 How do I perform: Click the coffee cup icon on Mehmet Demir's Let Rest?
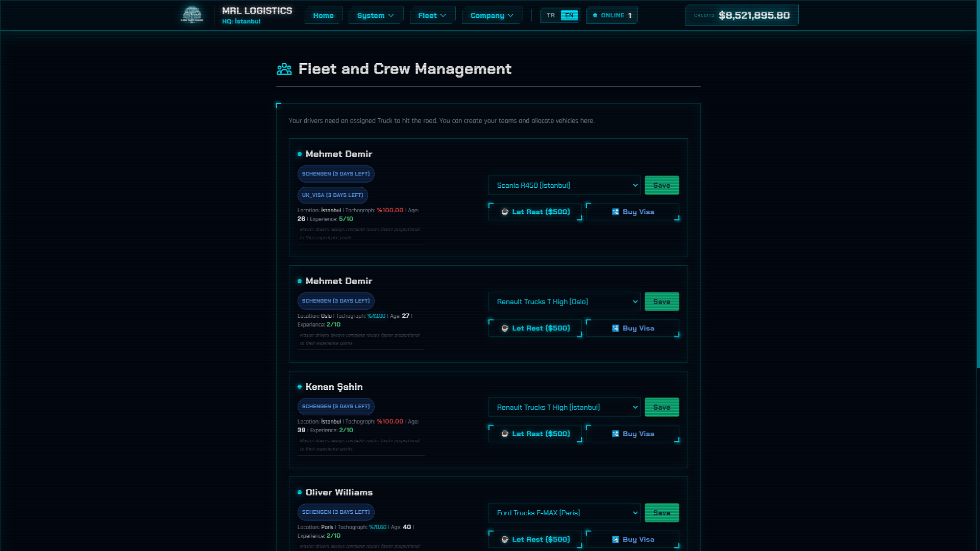(x=505, y=211)
